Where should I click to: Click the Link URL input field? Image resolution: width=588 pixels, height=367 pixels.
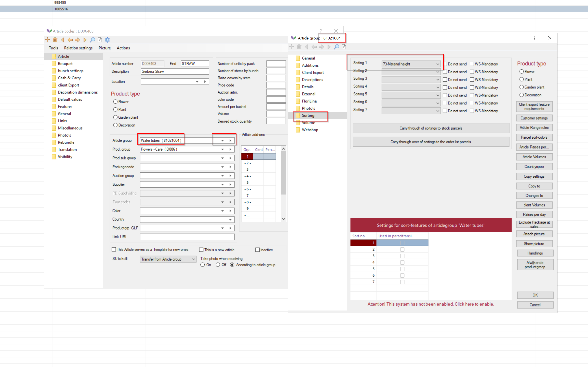coord(187,237)
